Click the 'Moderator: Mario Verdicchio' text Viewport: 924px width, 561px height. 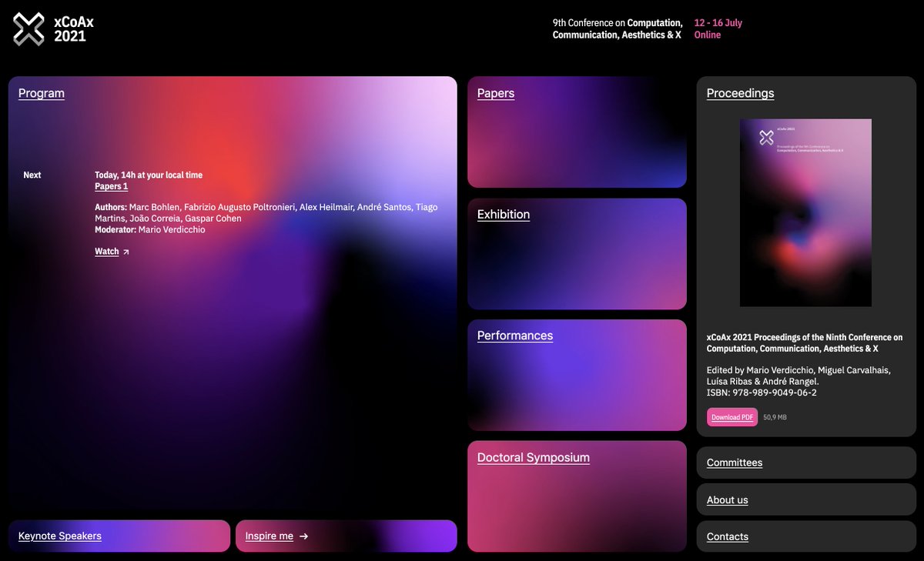(150, 229)
